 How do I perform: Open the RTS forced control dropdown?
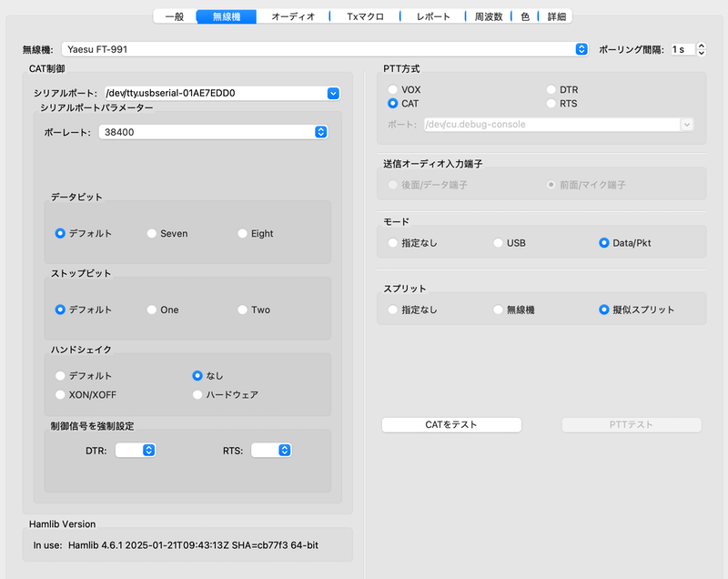click(x=284, y=450)
